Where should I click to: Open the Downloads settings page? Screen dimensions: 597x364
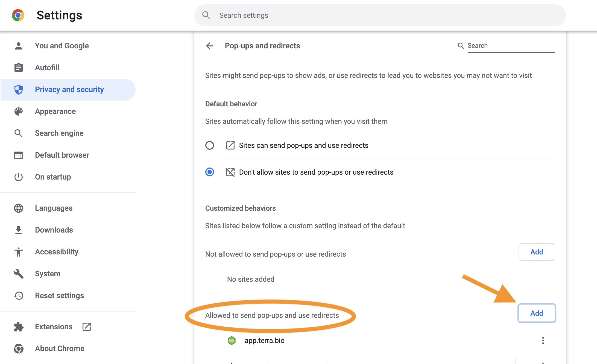tap(54, 230)
